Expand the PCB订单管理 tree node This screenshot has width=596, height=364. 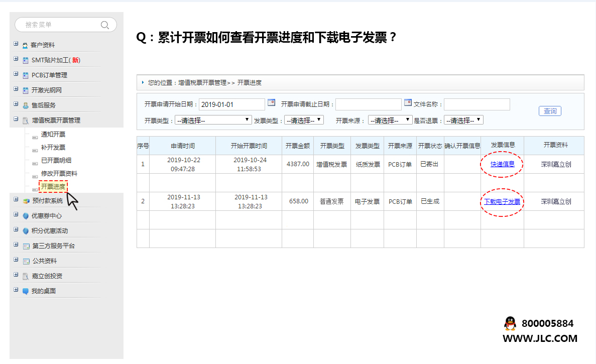(16, 74)
